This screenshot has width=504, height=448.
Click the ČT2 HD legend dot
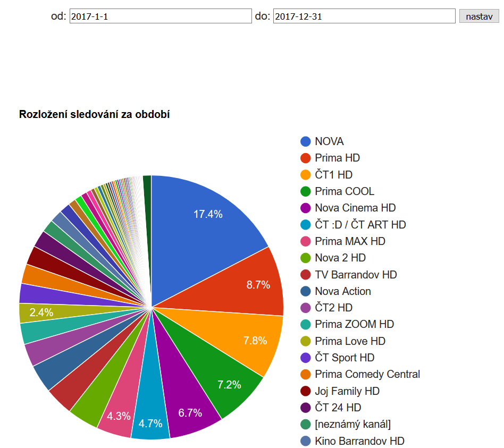point(305,308)
